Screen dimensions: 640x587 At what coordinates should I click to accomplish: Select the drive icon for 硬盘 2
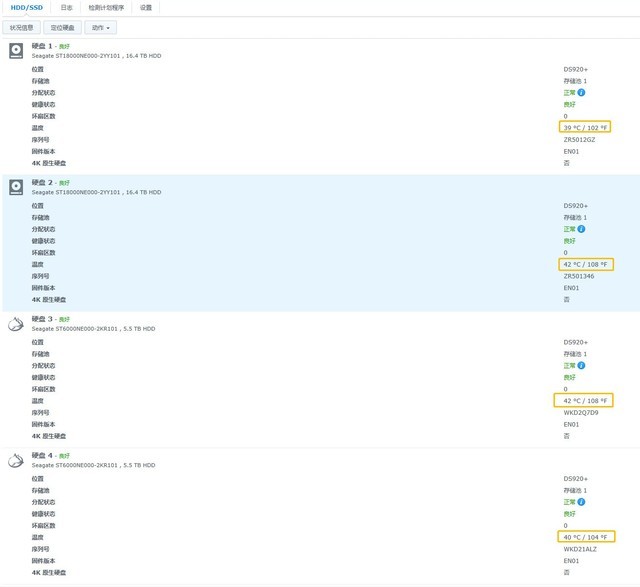tap(16, 187)
